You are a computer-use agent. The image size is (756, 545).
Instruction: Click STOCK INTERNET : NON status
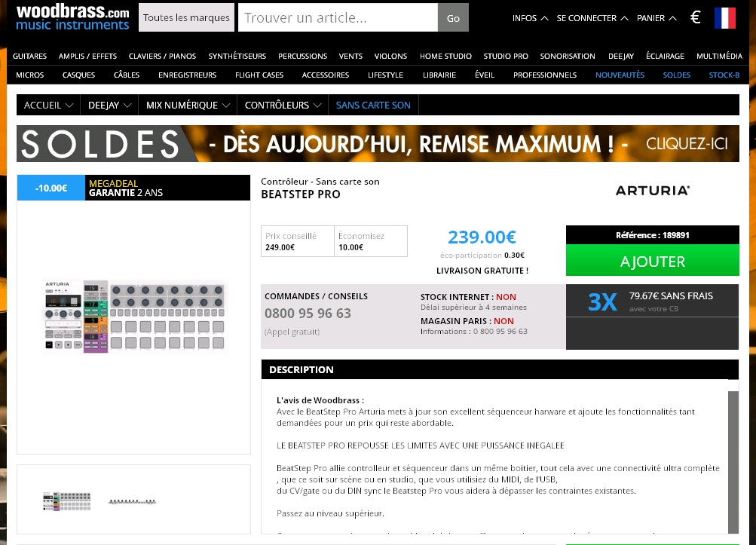pos(468,297)
